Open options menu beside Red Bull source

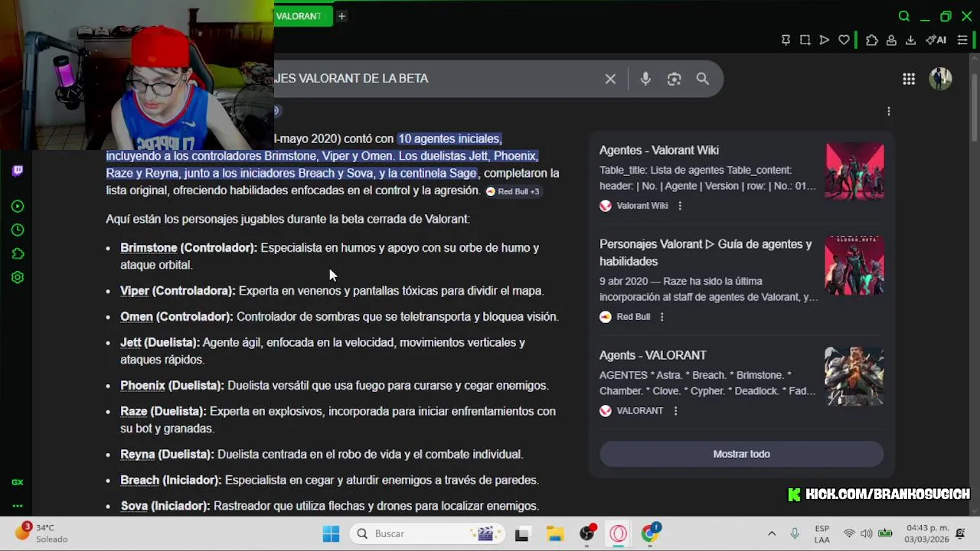(x=661, y=317)
